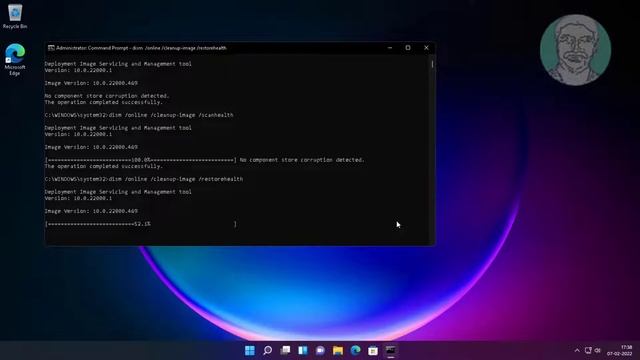Open the Recycle Bin desktop icon

[x=15, y=16]
